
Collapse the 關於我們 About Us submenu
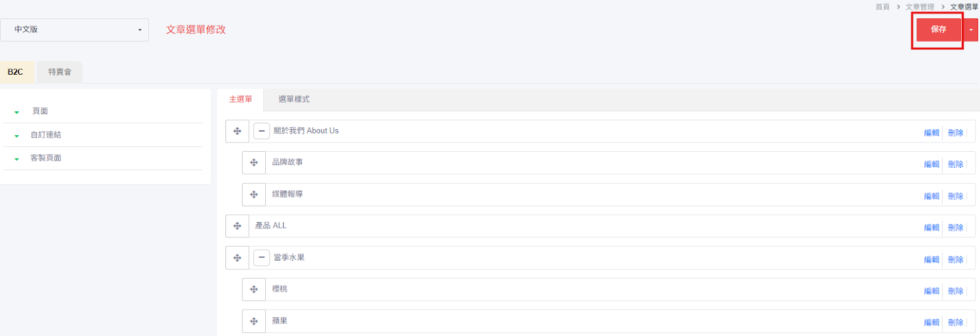pyautogui.click(x=262, y=131)
